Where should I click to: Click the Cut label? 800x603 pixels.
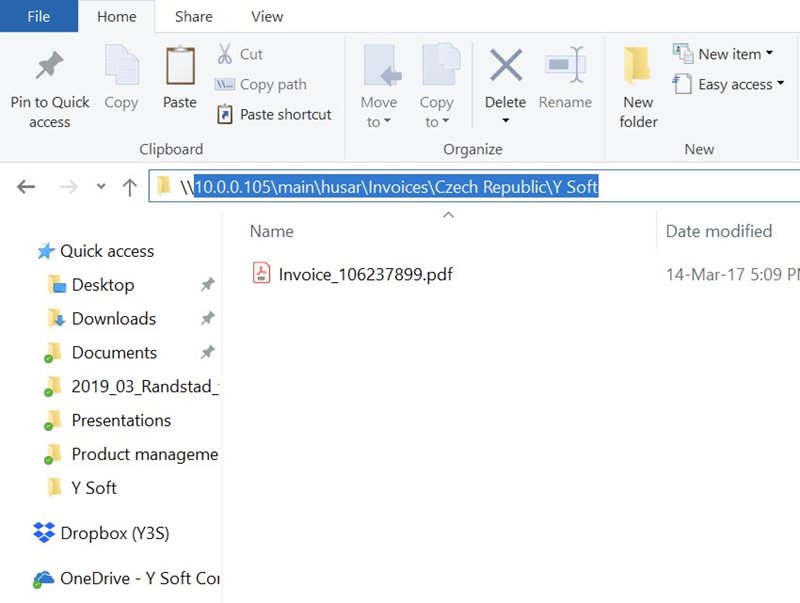(251, 54)
